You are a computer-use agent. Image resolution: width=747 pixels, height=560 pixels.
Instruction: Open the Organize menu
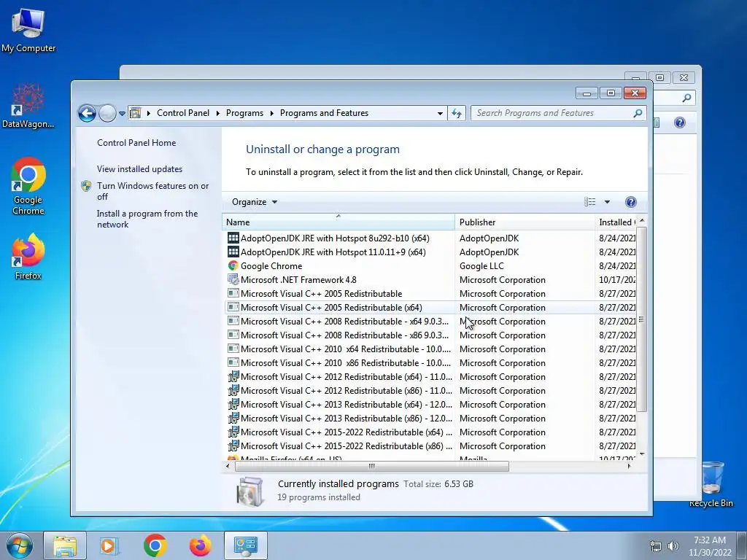pyautogui.click(x=255, y=202)
